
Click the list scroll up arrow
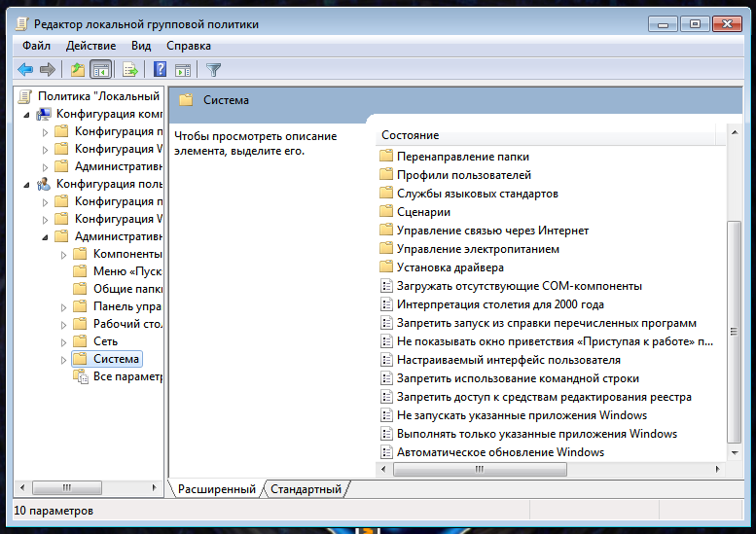tap(735, 132)
